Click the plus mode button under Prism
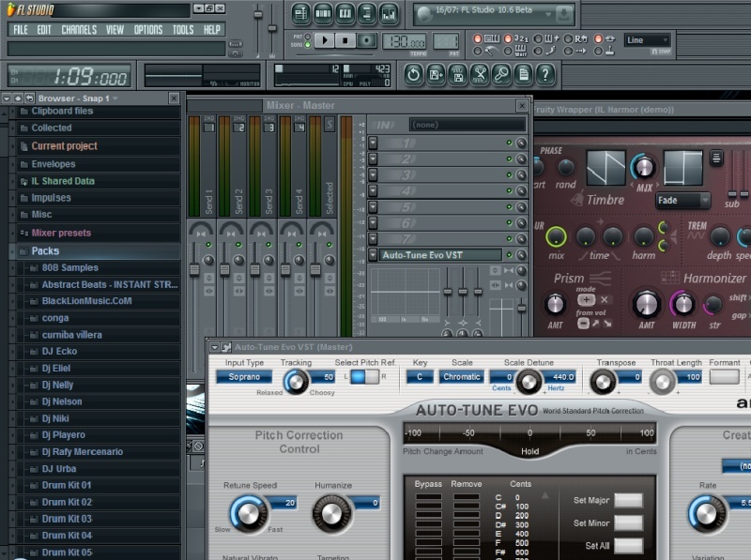The height and width of the screenshot is (560, 751). 585,299
